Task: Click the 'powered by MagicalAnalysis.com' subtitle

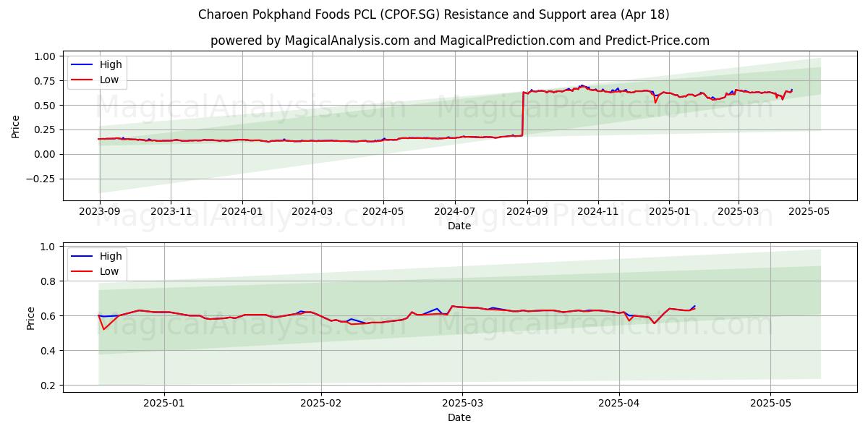Action: pos(459,41)
